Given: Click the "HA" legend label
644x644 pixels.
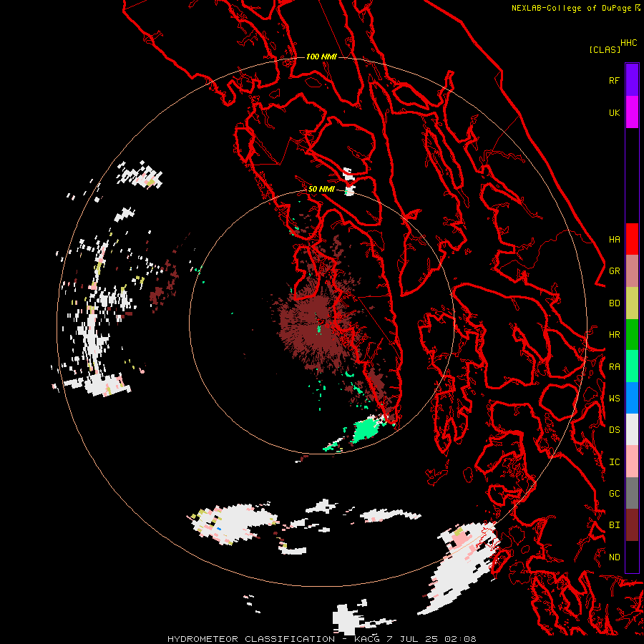Looking at the screenshot, I should [x=615, y=239].
